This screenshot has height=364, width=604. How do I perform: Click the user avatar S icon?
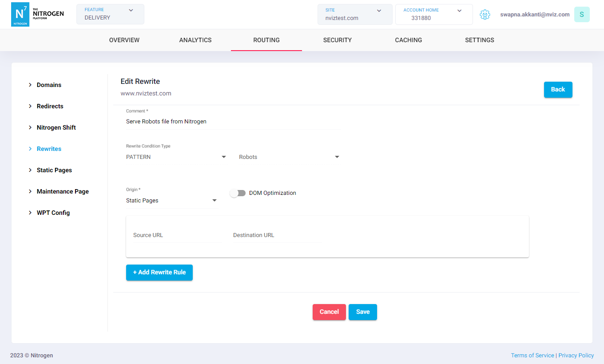pos(581,15)
